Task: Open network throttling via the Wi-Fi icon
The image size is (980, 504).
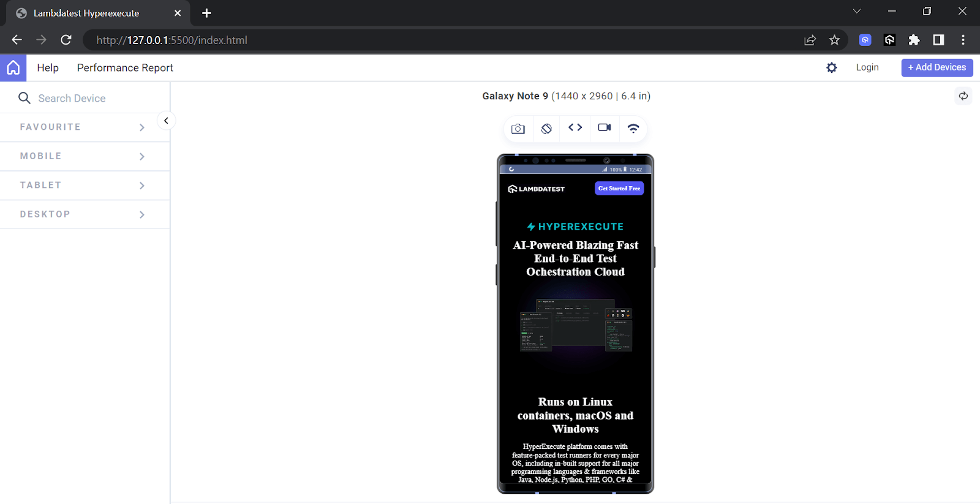Action: point(633,128)
